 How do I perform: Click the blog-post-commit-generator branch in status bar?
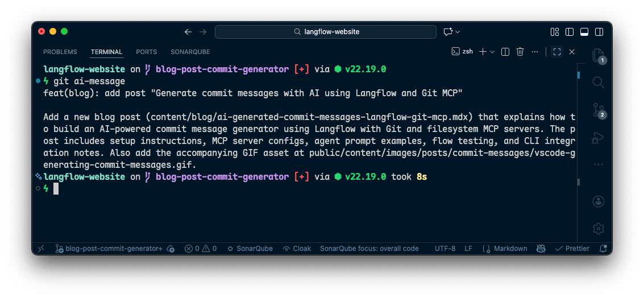pyautogui.click(x=109, y=249)
